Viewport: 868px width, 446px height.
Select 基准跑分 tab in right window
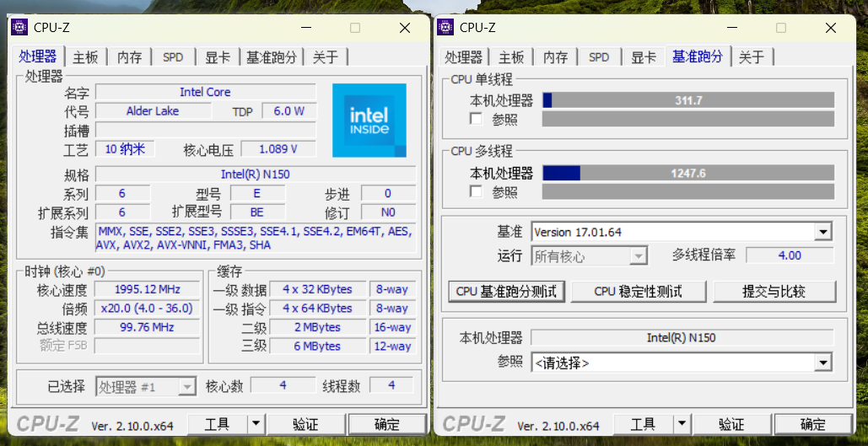click(698, 56)
